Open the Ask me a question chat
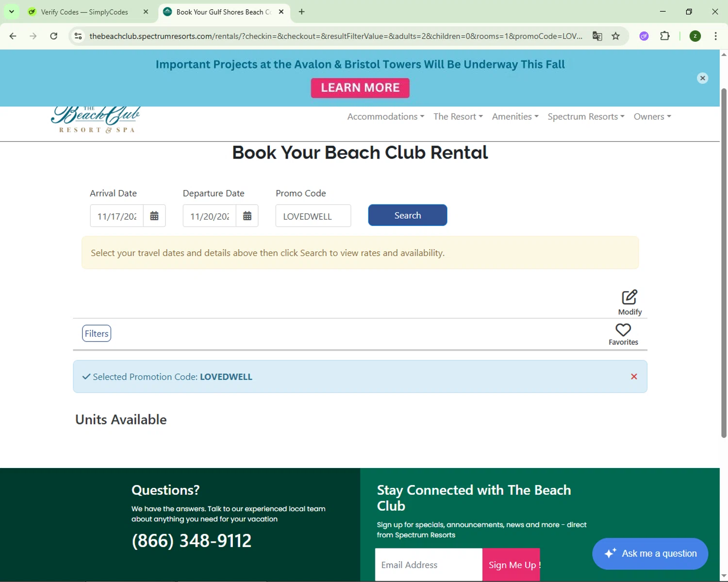The height and width of the screenshot is (582, 728). click(650, 553)
